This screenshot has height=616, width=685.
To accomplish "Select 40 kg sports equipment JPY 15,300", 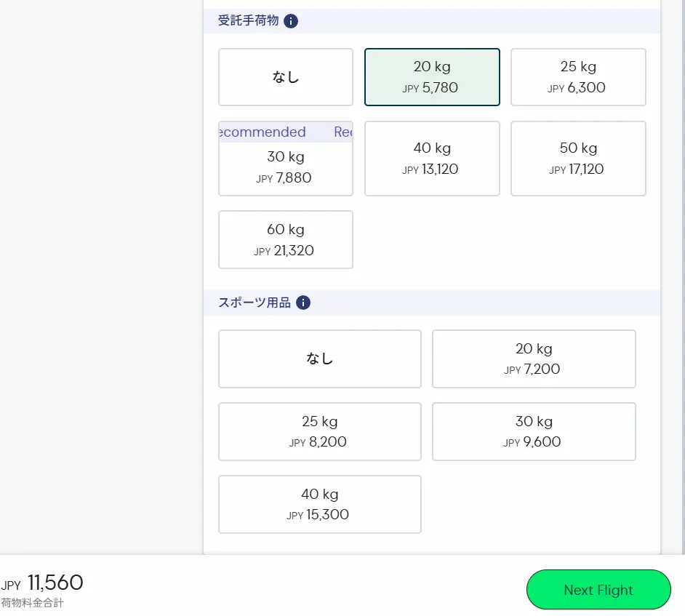I will pyautogui.click(x=320, y=504).
